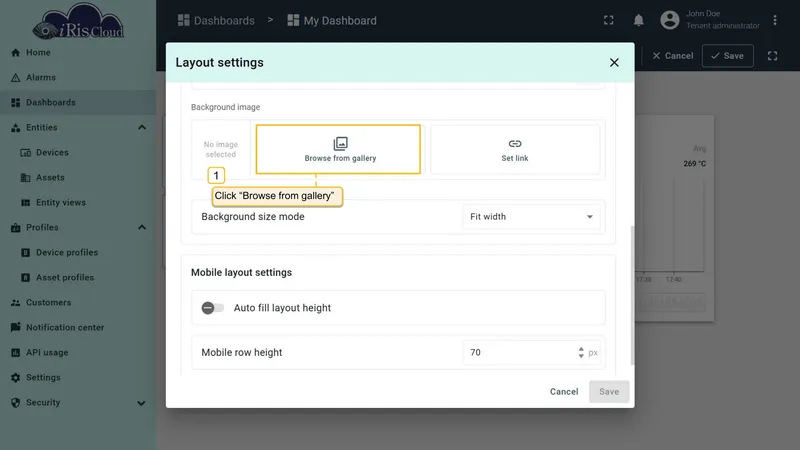Click the No image selected preview
This screenshot has height=450, width=800.
(221, 149)
